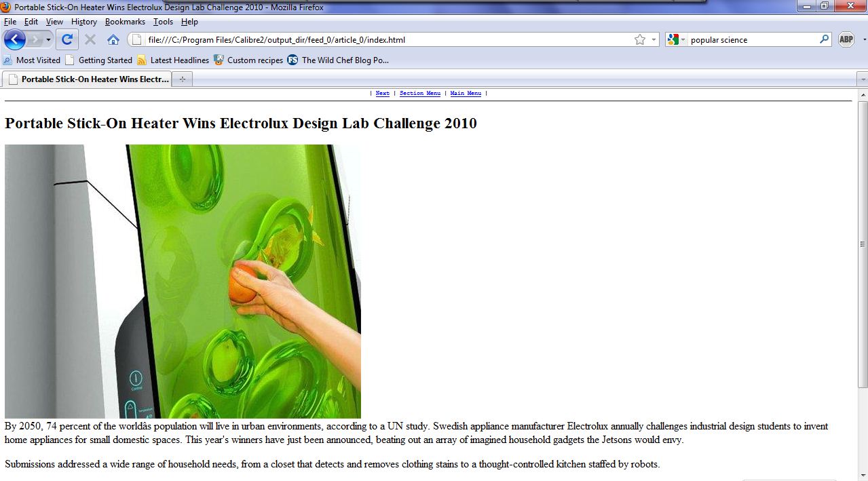Open The Wild Chef Blog bookmark
Viewport: 868px width, 481px height.
click(338, 60)
